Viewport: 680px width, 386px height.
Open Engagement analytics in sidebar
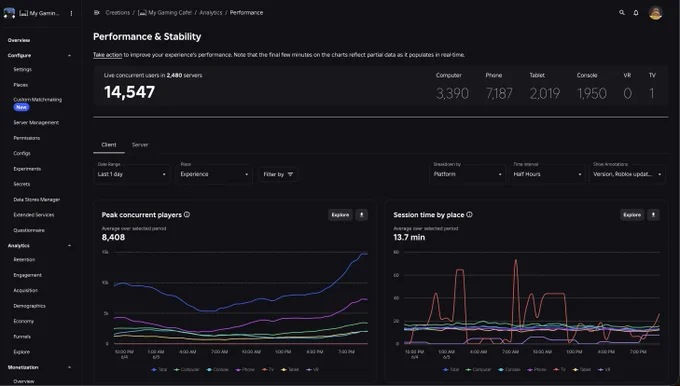point(27,275)
